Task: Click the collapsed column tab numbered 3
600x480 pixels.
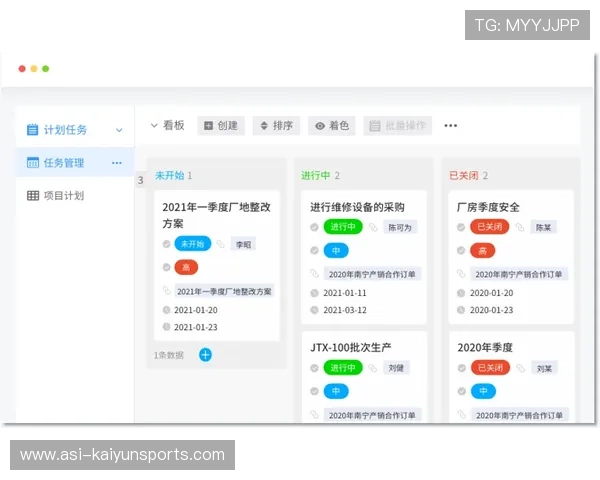Action: point(140,180)
